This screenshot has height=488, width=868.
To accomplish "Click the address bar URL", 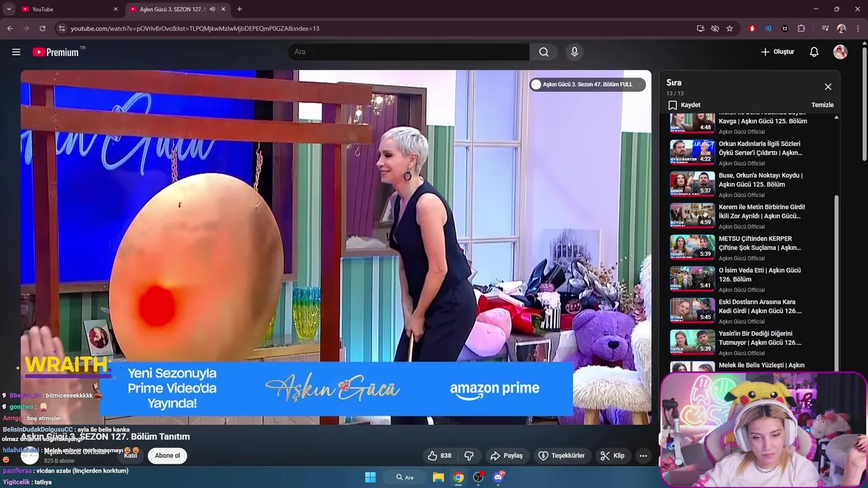I will pyautogui.click(x=195, y=28).
